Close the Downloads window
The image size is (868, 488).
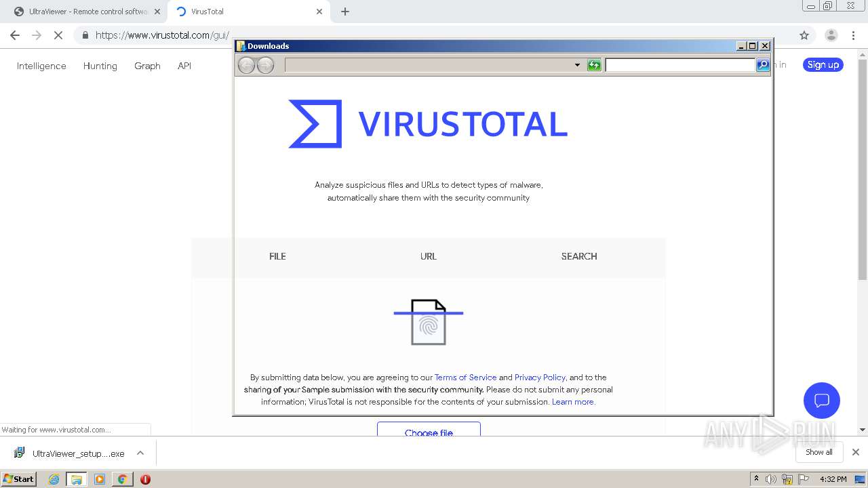[765, 46]
